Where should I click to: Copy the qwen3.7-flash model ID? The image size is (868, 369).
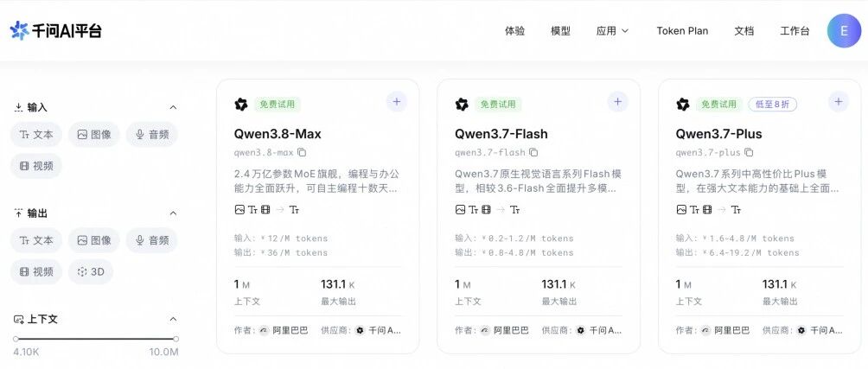[533, 152]
